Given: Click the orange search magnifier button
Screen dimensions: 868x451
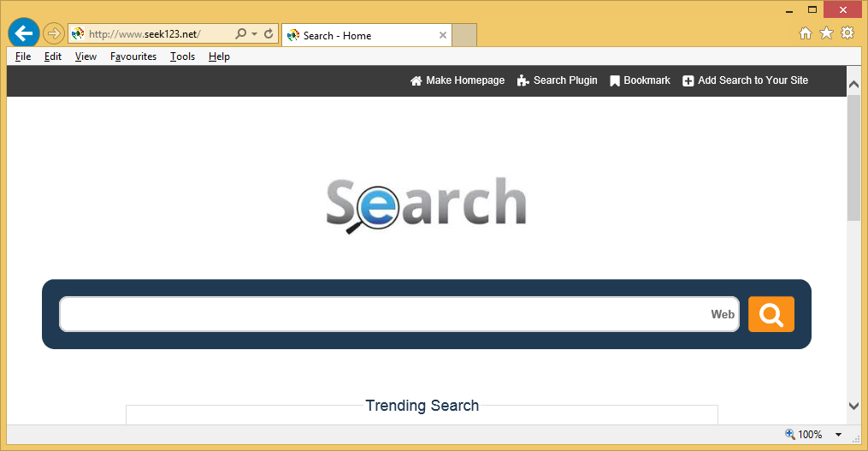Looking at the screenshot, I should (x=771, y=314).
